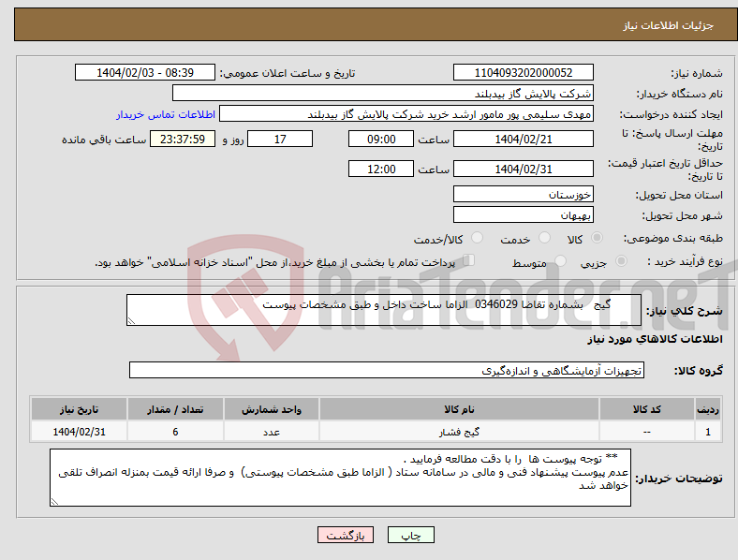Click the بازگشت (back) button
This screenshot has width=738, height=560.
coord(346,535)
